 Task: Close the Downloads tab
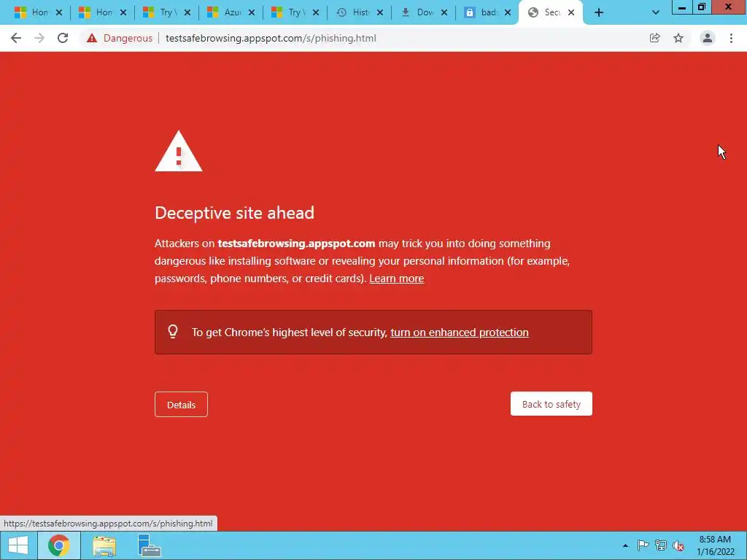(x=444, y=12)
